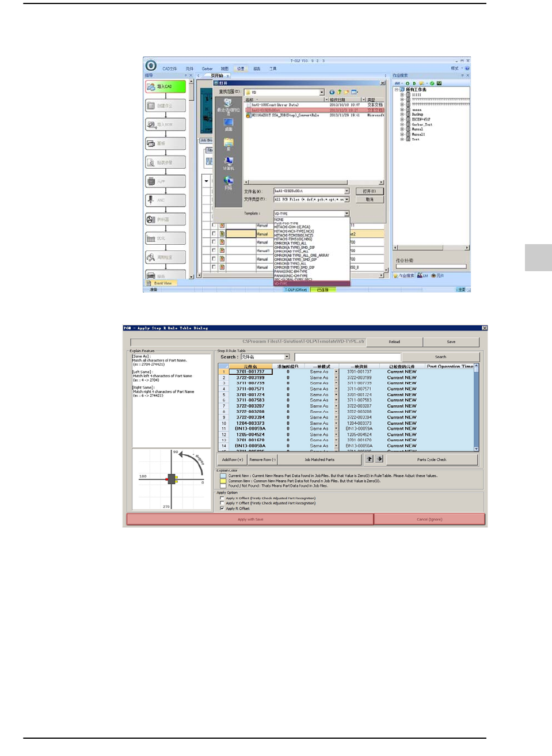Click the 打开(O) open button
The width and height of the screenshot is (552, 756).
click(370, 191)
